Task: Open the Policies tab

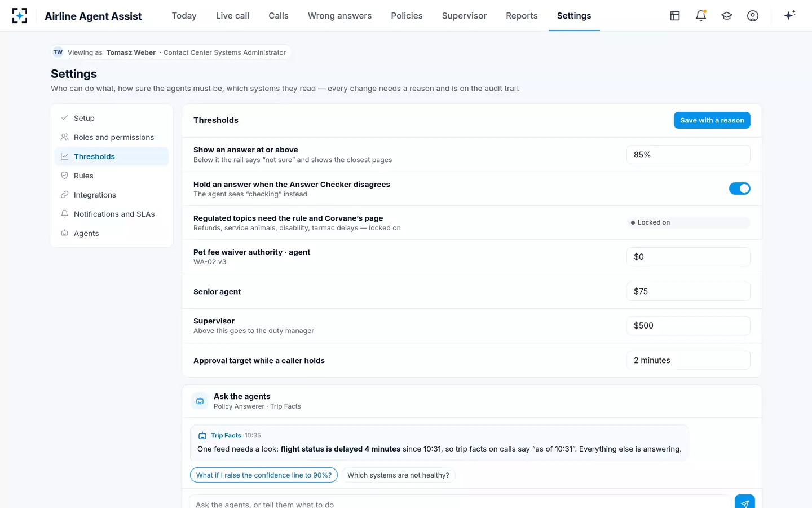Action: (407, 16)
